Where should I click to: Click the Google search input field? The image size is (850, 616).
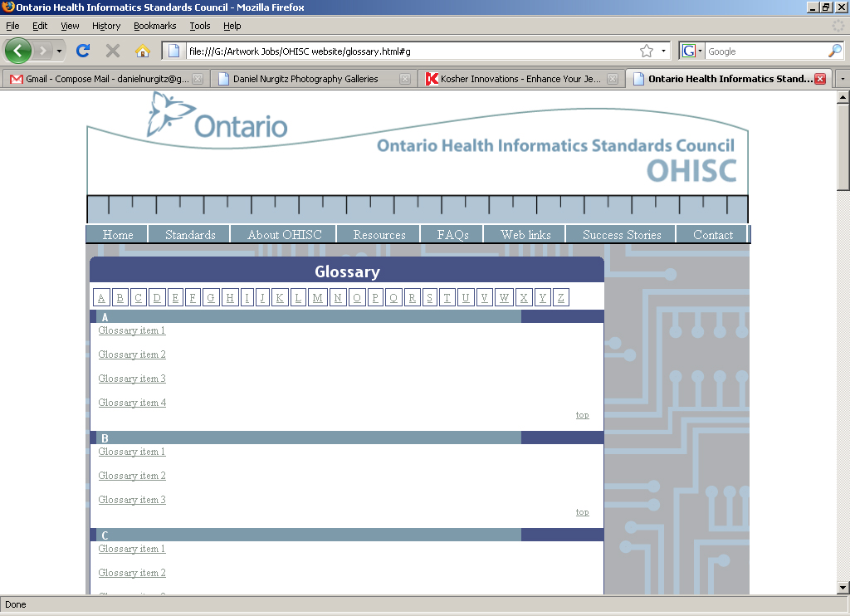click(x=766, y=51)
